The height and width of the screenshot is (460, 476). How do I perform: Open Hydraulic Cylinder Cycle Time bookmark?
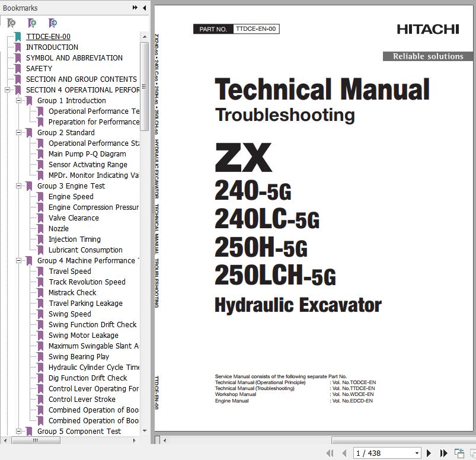(x=94, y=367)
